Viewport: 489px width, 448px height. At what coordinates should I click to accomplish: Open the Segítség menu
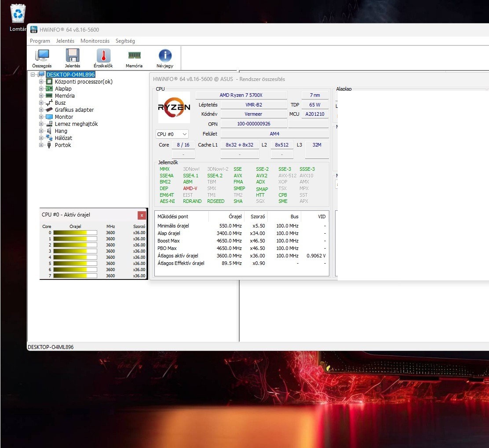125,41
